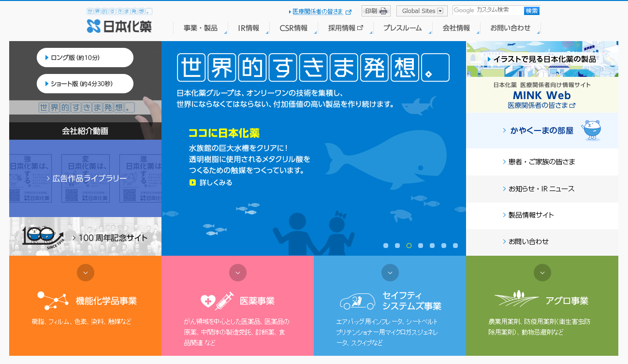This screenshot has height=364, width=628.
Task: Select the sixth carousel dot
Action: pyautogui.click(x=444, y=246)
